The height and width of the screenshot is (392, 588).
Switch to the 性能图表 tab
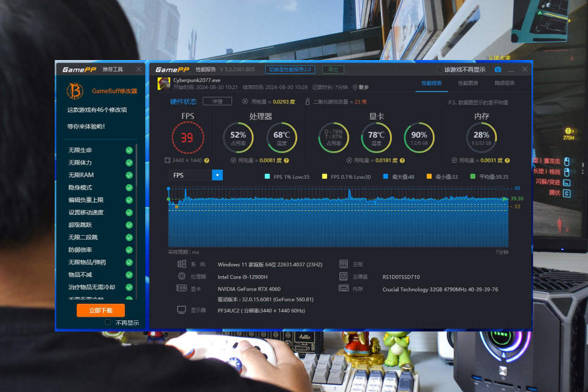point(468,83)
